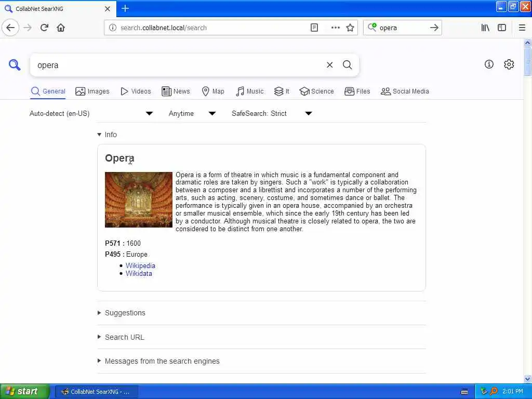Open the Library bookmarks icon
Image resolution: width=532 pixels, height=399 pixels.
coord(485,28)
